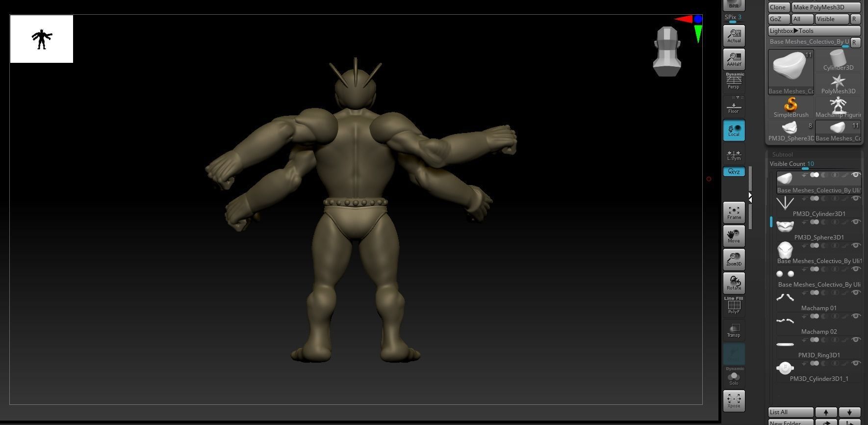Viewport: 868px width, 425px height.
Task: Hide the PM3D_Ring3D1 subtool eye icon
Action: (x=856, y=340)
